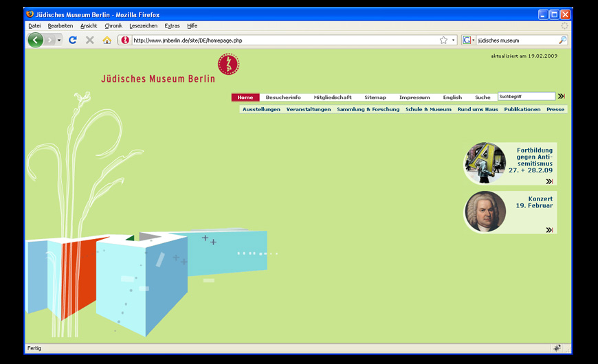Image resolution: width=598 pixels, height=364 pixels.
Task: Open the Sitemap link
Action: (x=375, y=98)
